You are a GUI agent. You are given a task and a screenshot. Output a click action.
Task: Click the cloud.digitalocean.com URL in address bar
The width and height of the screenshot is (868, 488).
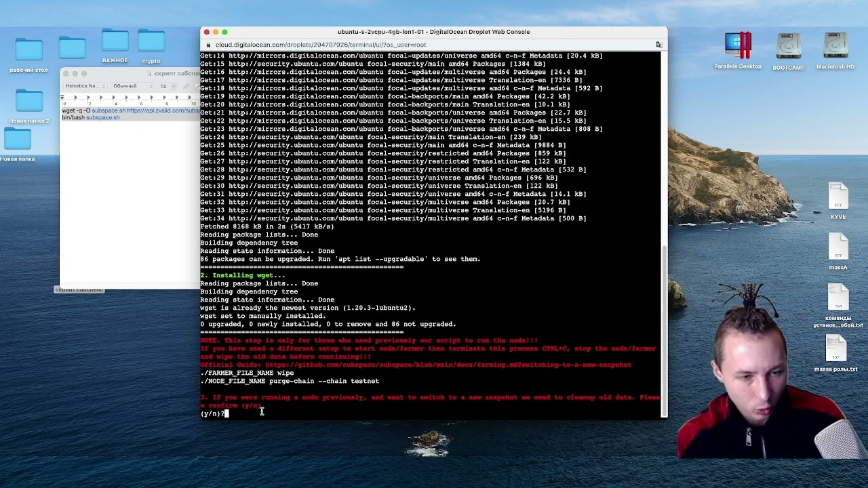(x=321, y=45)
